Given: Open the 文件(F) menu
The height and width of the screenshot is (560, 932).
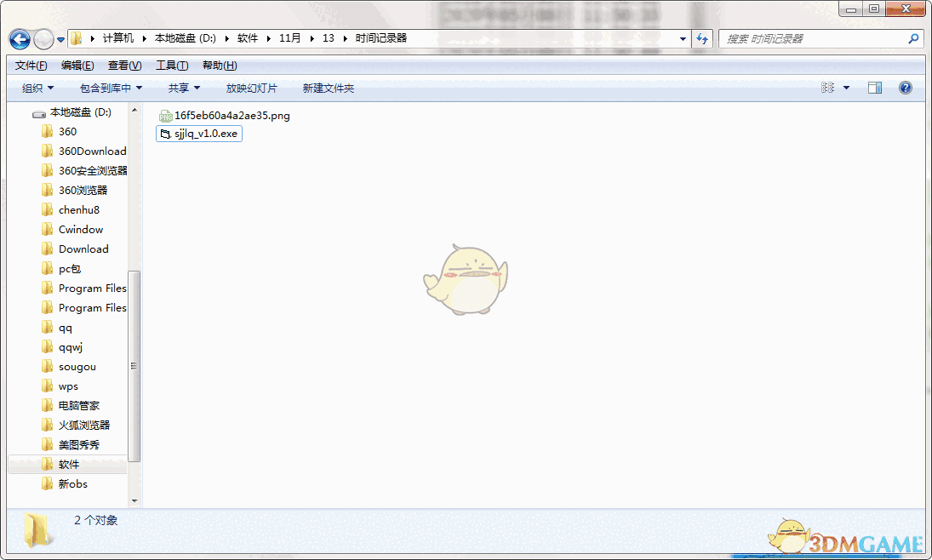Looking at the screenshot, I should 31,66.
